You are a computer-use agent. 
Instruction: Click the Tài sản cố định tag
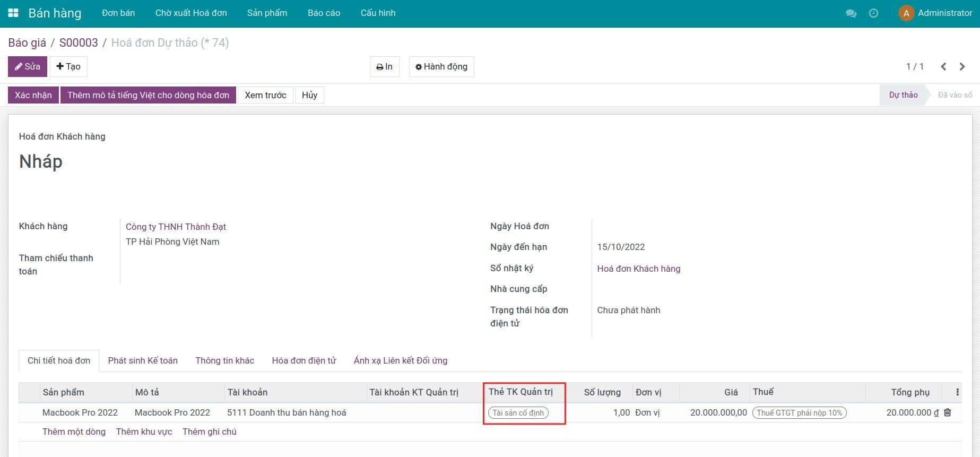tap(518, 412)
